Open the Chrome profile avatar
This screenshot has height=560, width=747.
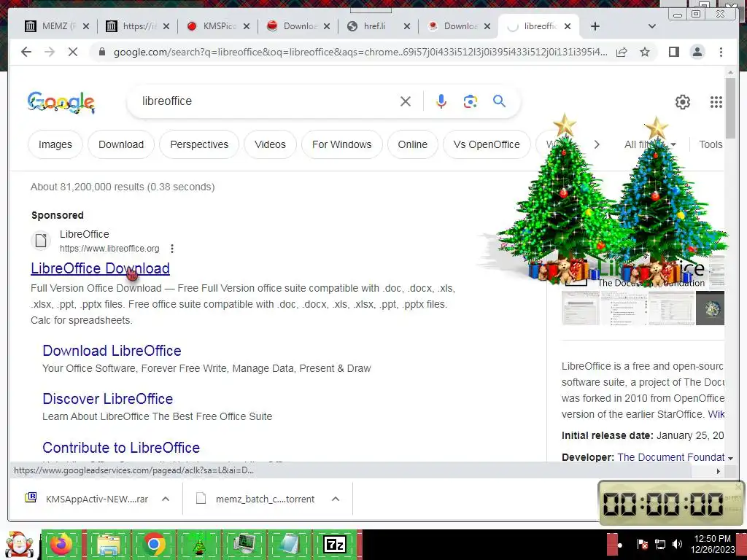tap(697, 52)
